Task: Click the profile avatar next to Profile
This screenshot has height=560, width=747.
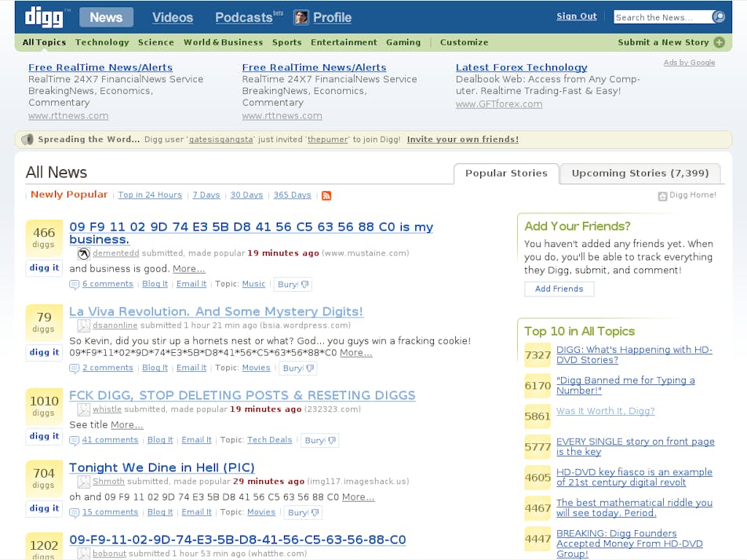Action: [301, 17]
